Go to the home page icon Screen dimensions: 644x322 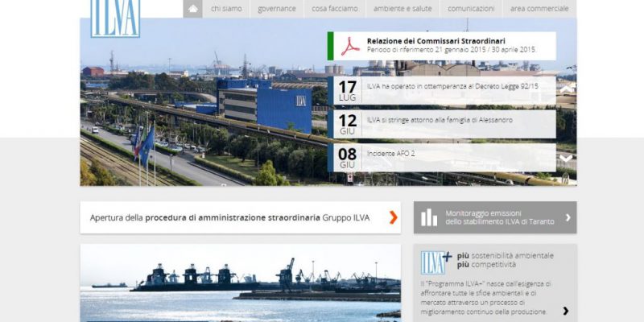(x=192, y=9)
